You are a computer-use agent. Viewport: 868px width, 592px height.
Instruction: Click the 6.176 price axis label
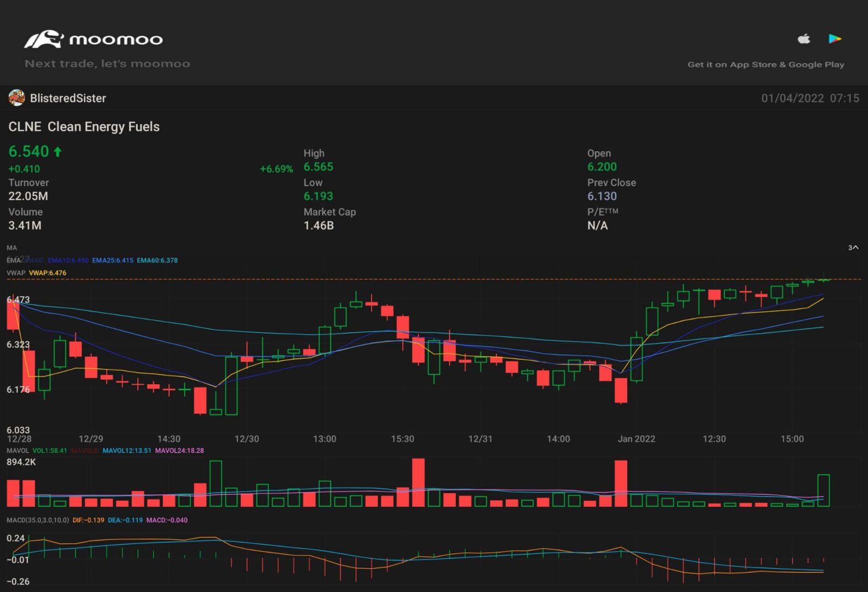[x=18, y=390]
